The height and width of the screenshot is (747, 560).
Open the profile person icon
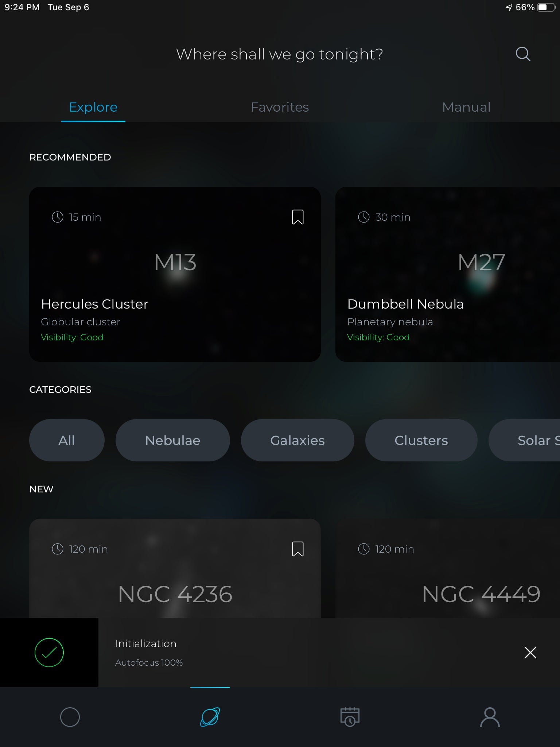490,717
